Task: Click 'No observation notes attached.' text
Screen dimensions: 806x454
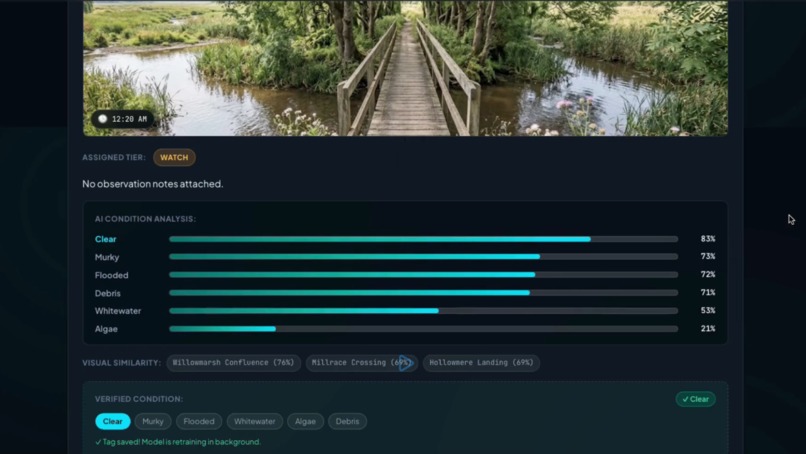Action: point(153,184)
